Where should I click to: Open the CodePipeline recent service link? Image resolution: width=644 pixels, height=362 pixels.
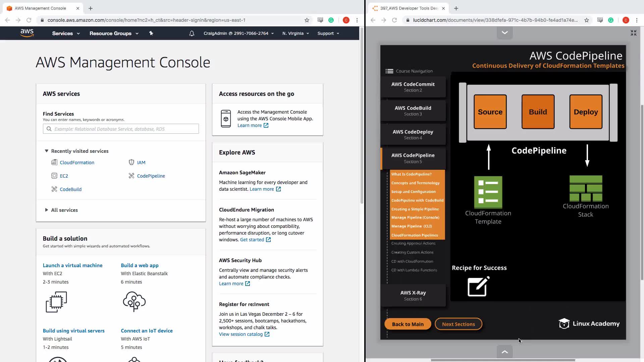click(151, 176)
